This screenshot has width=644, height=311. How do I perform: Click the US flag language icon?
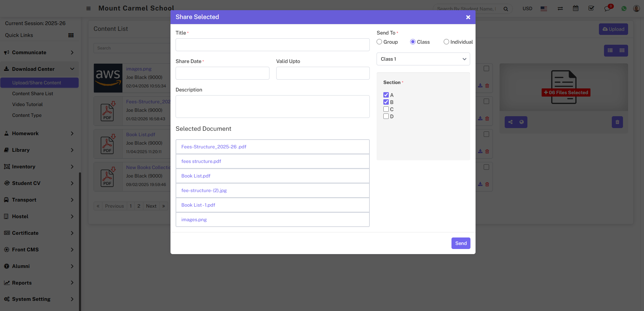[544, 9]
